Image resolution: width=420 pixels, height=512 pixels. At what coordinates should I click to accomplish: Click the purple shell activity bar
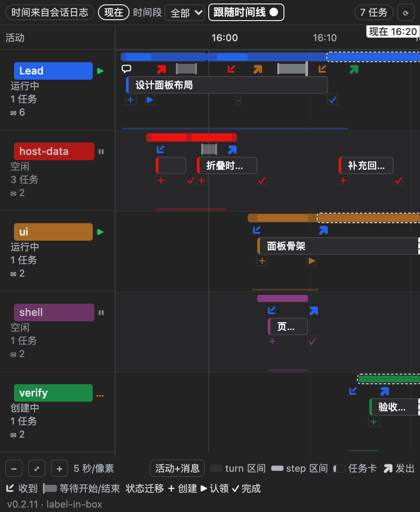283,298
